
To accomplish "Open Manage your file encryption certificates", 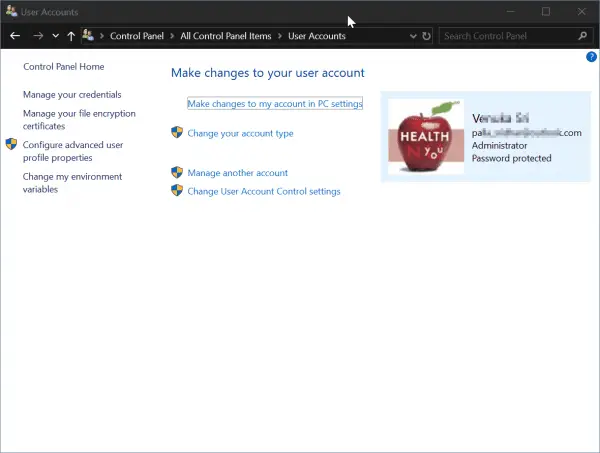I will click(79, 120).
